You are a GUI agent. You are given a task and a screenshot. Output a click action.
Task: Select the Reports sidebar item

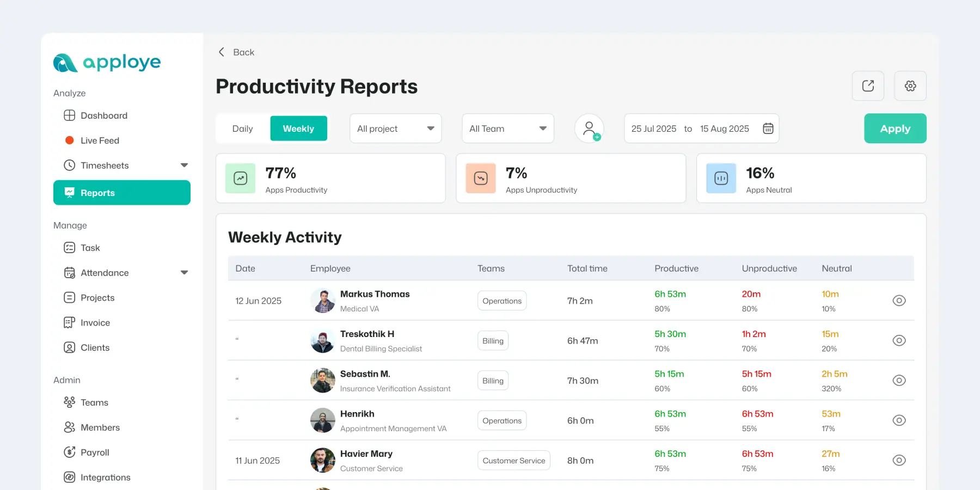(x=122, y=193)
